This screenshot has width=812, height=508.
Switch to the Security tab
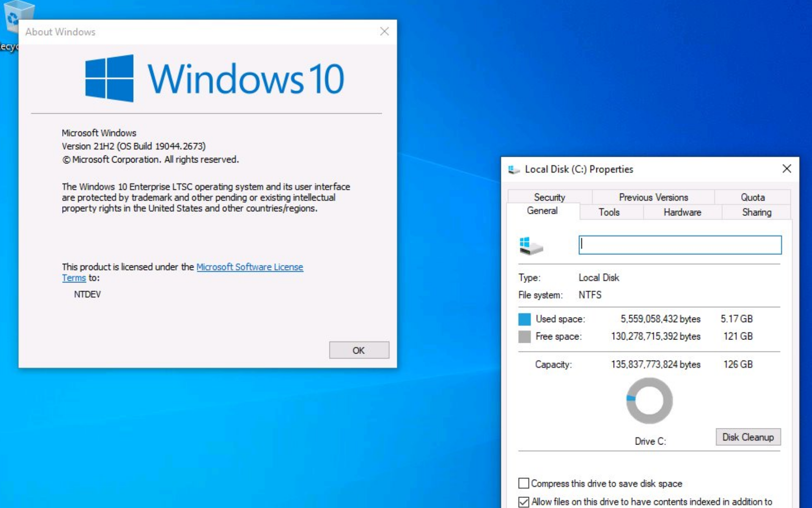pos(549,197)
